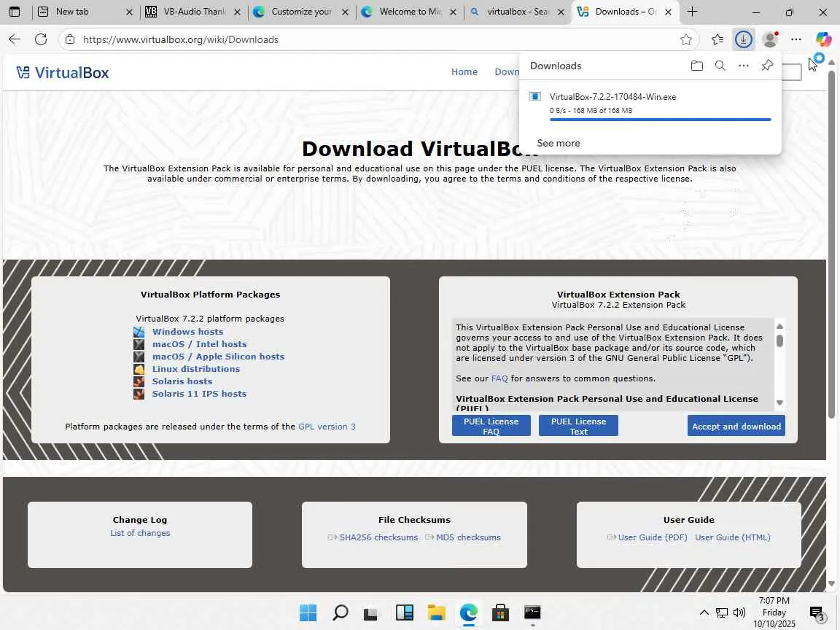Open the List of changes link
This screenshot has height=630, width=840.
pos(140,533)
